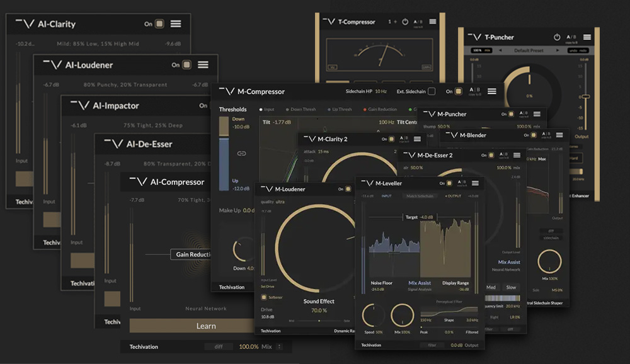Click the M-De-Esser 2 A/B compare icon

(x=503, y=156)
